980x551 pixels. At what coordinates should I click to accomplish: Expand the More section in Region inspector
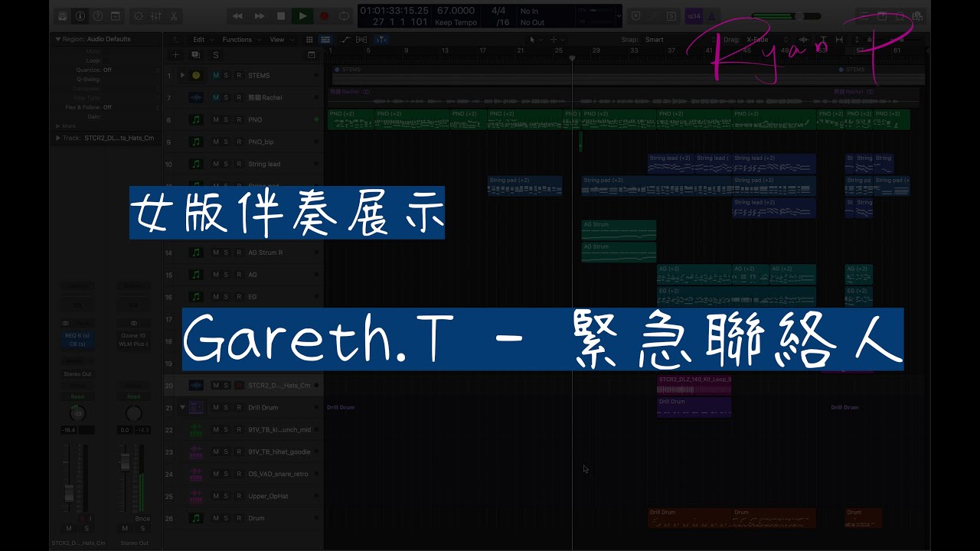pyautogui.click(x=57, y=126)
